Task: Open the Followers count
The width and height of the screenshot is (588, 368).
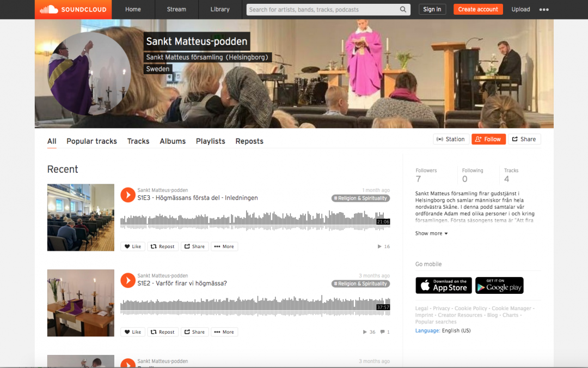Action: coord(426,176)
